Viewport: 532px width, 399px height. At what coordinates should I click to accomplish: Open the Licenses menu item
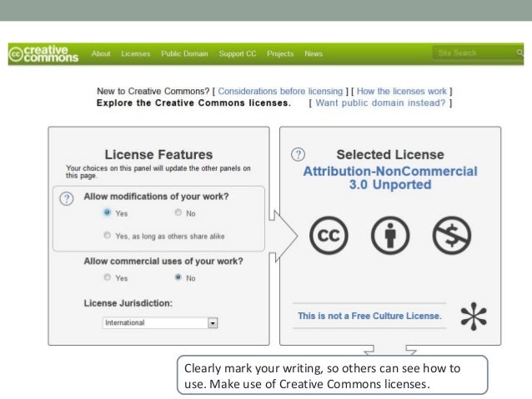click(x=136, y=53)
